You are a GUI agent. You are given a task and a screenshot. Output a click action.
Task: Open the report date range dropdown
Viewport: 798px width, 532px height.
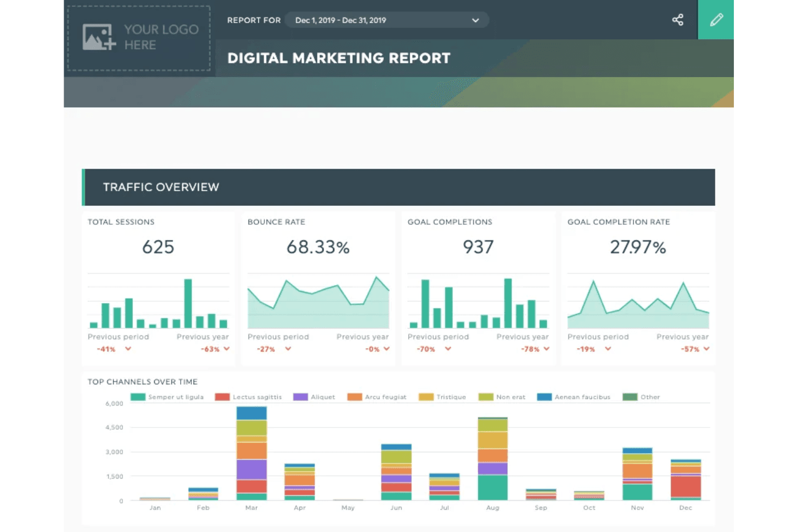[387, 20]
